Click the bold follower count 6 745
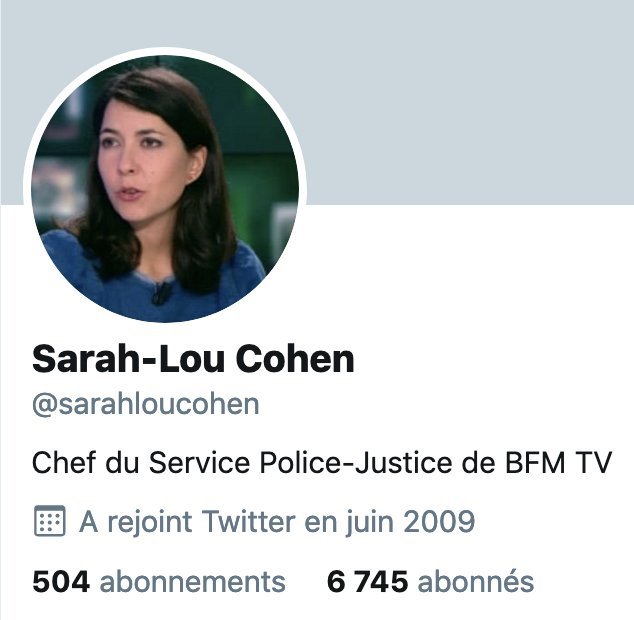This screenshot has width=634, height=620. click(368, 582)
